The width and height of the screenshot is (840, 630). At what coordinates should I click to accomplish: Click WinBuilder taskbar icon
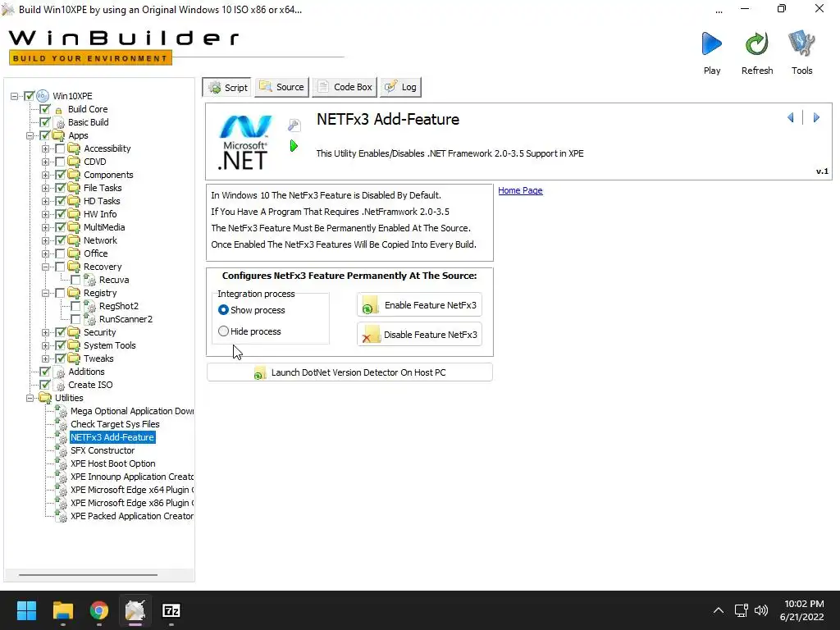(135, 610)
